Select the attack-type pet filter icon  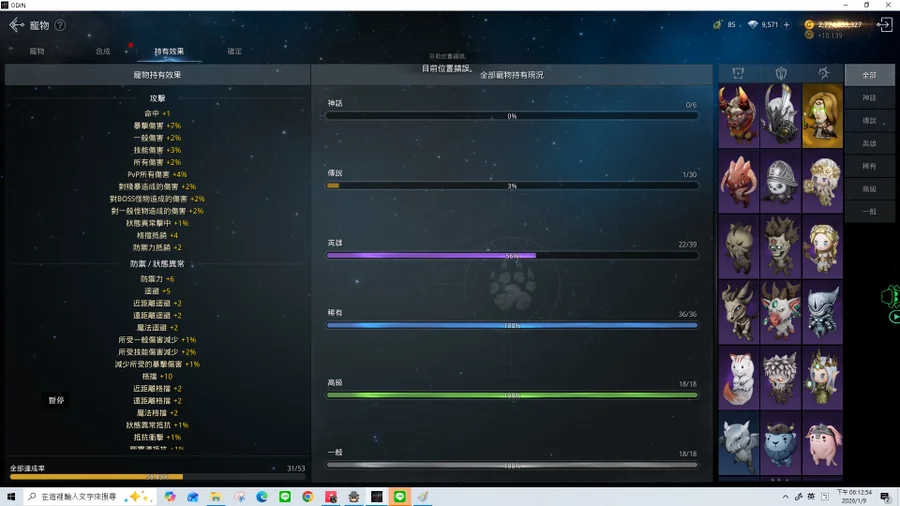pyautogui.click(x=738, y=74)
